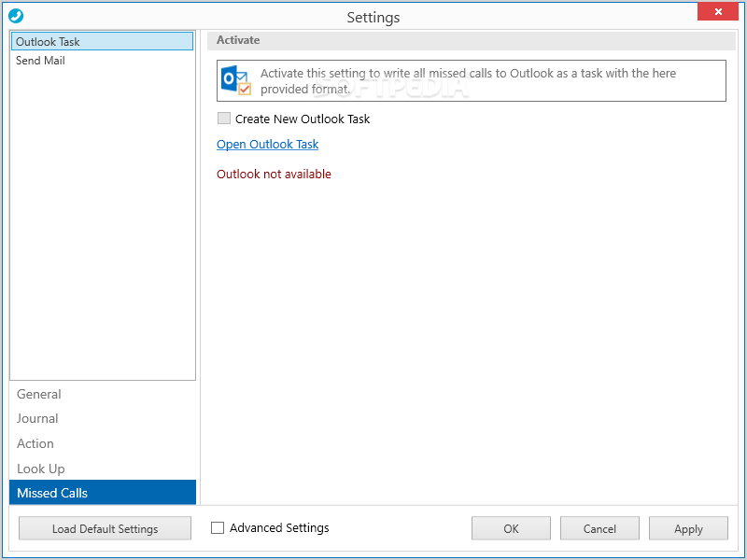747x560 pixels.
Task: Enable the Advanced Settings checkbox
Action: [x=218, y=527]
